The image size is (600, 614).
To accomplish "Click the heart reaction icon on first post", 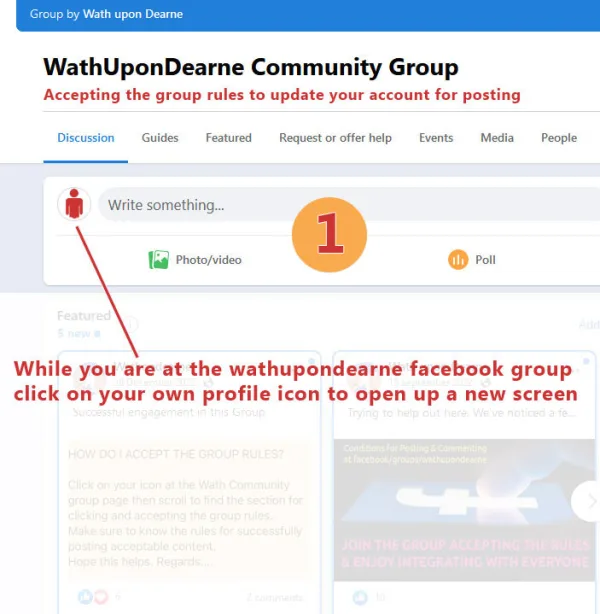I will (101, 597).
